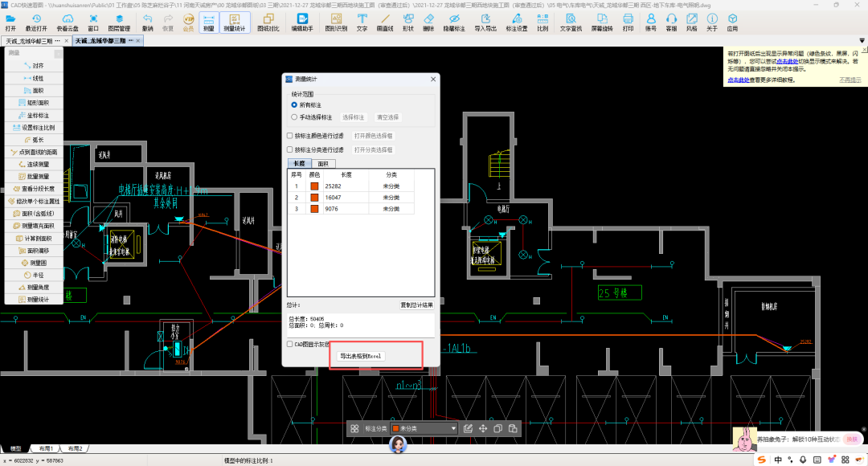Click the 打印 print icon

click(x=628, y=22)
